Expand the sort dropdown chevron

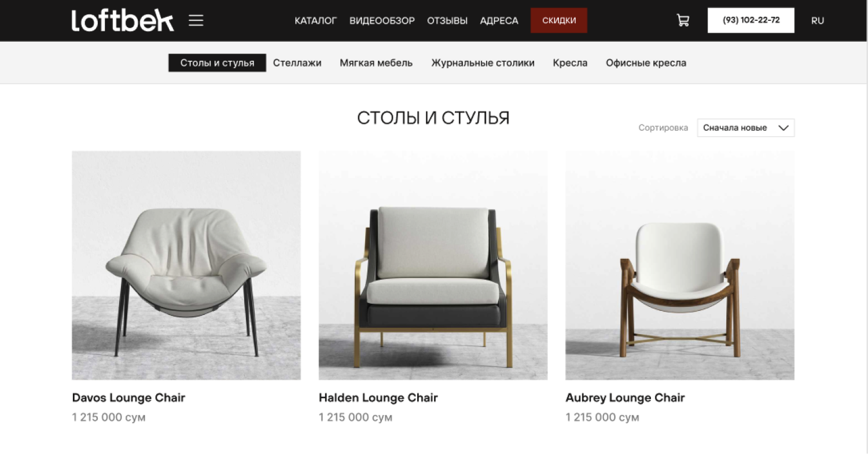pos(784,128)
